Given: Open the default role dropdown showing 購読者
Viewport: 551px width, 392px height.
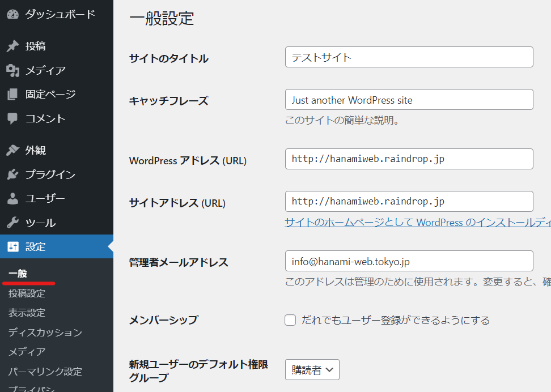Looking at the screenshot, I should pos(312,369).
